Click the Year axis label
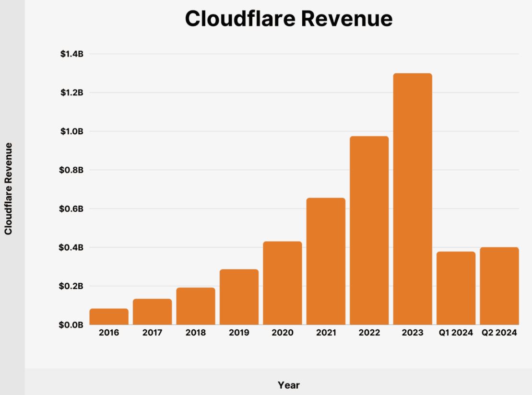Screen dimensions: 532x395 coord(288,385)
